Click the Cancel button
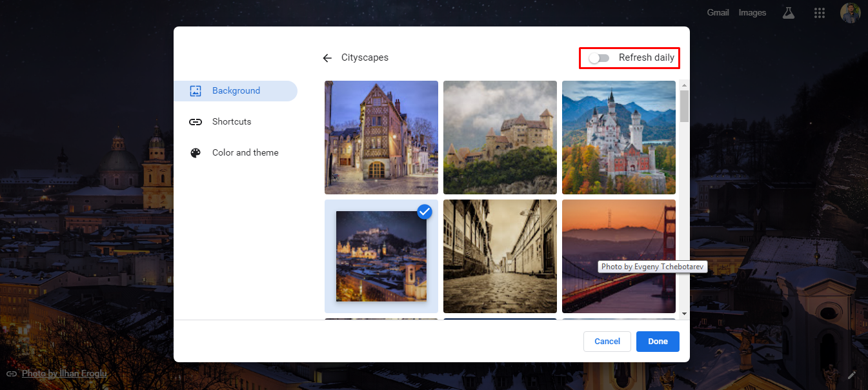Screen dimensions: 868x390 point(607,342)
